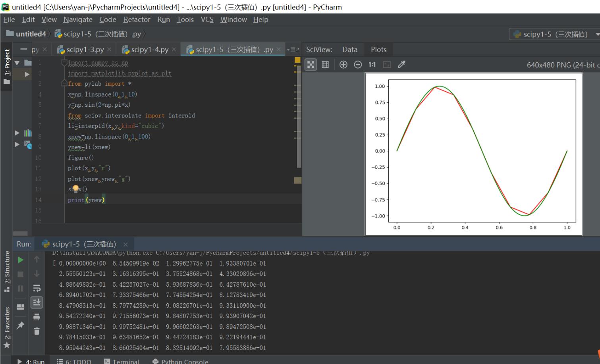The width and height of the screenshot is (600, 364).
Task: Open the Refactor menu
Action: (x=137, y=19)
